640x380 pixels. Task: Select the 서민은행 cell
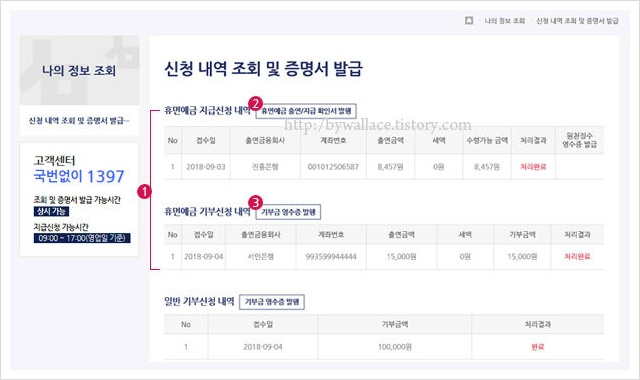pyautogui.click(x=260, y=257)
